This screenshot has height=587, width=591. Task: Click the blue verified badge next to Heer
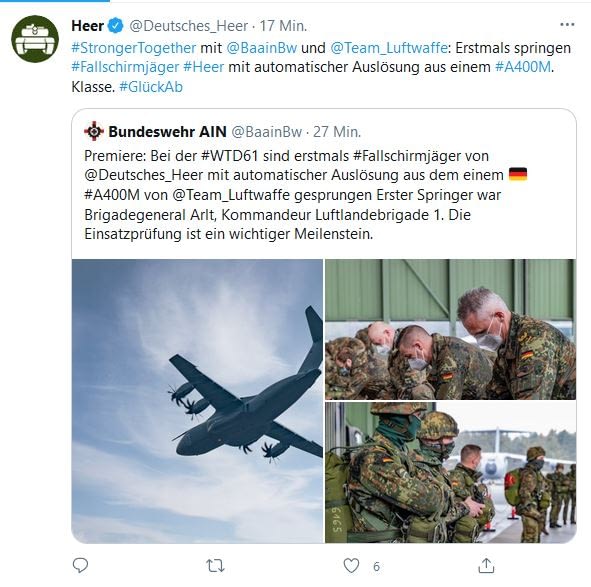click(x=116, y=26)
